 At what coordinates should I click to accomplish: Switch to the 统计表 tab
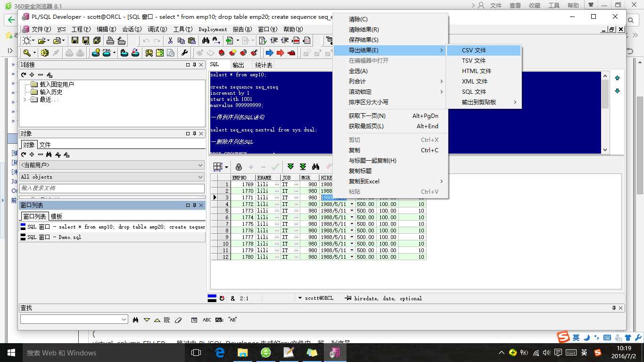tap(264, 65)
